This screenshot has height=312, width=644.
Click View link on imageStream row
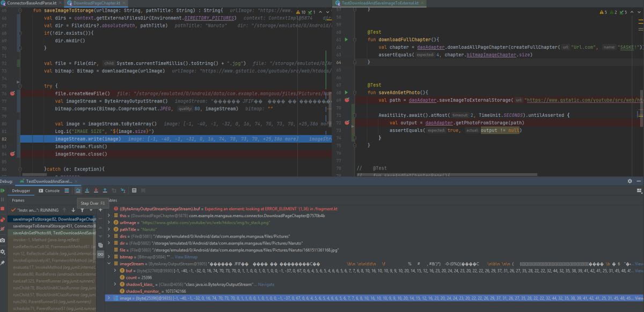639,264
